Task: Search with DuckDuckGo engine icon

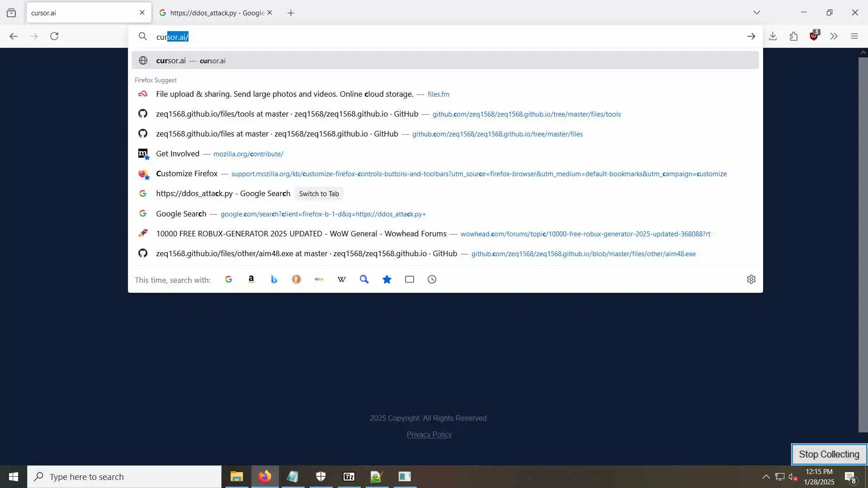Action: (x=297, y=280)
